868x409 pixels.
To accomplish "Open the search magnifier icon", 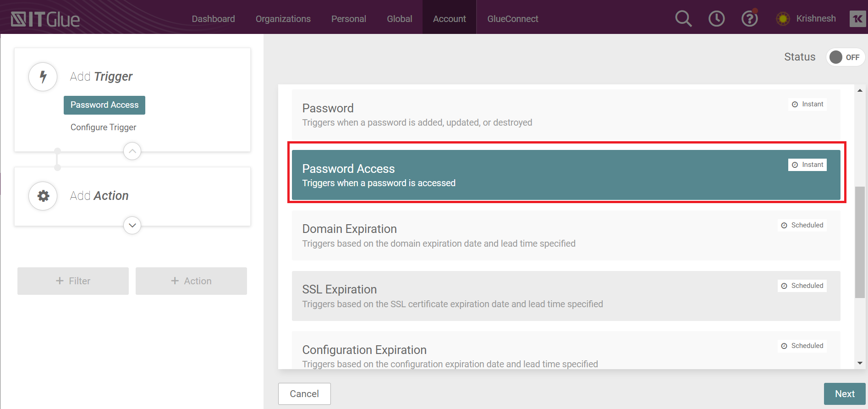I will 683,19.
